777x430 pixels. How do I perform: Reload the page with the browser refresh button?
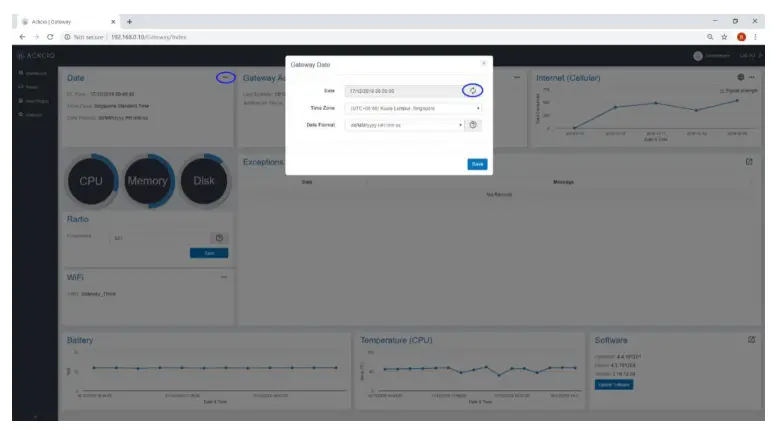click(50, 37)
